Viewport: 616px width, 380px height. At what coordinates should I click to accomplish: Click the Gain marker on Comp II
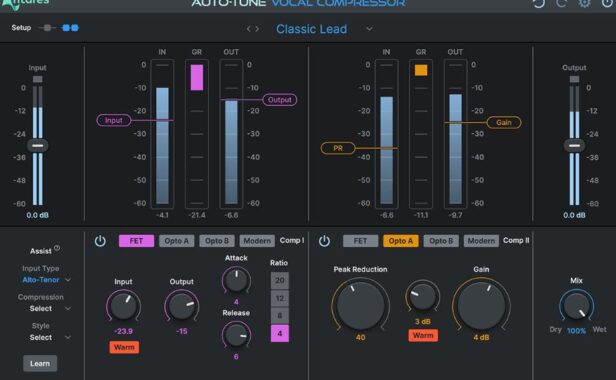[x=504, y=123]
